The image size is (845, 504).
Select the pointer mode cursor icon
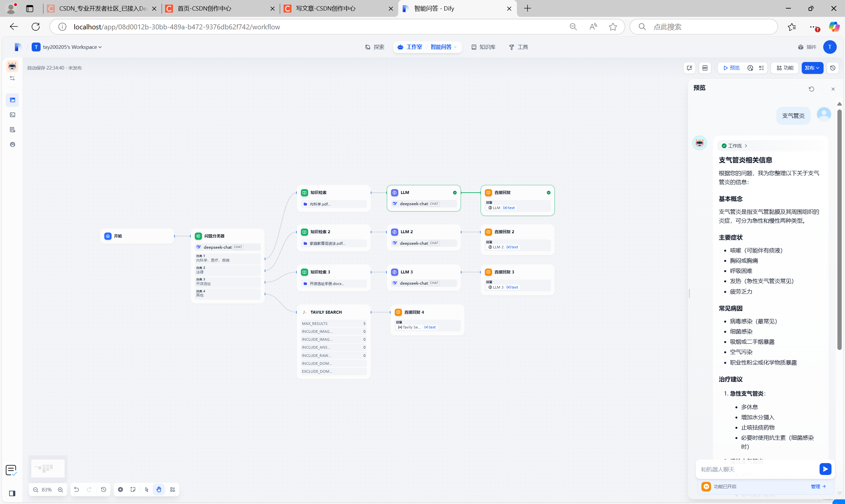point(147,489)
